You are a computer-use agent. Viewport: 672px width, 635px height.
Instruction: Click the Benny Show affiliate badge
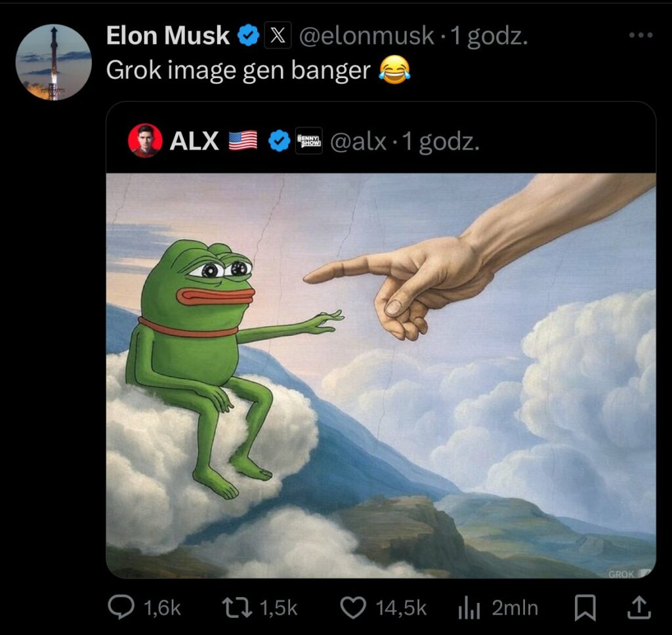[x=309, y=140]
